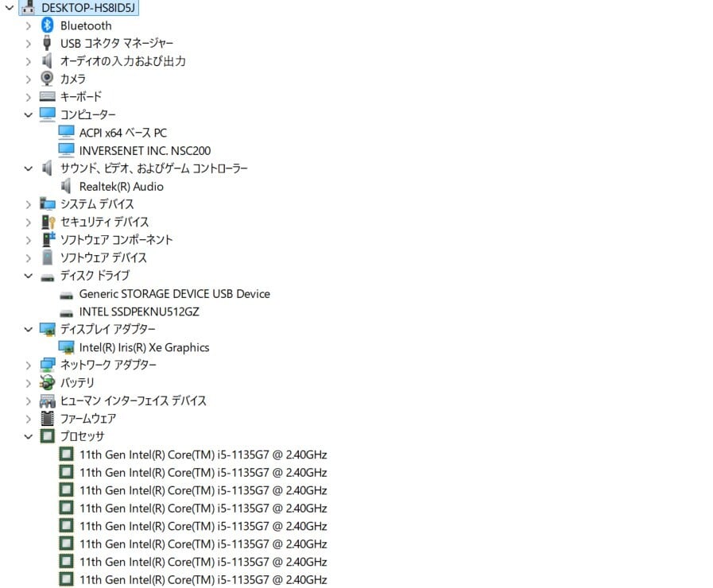
Task: Click the folder-monitor icon beside システム デバイス
Action: (x=47, y=203)
